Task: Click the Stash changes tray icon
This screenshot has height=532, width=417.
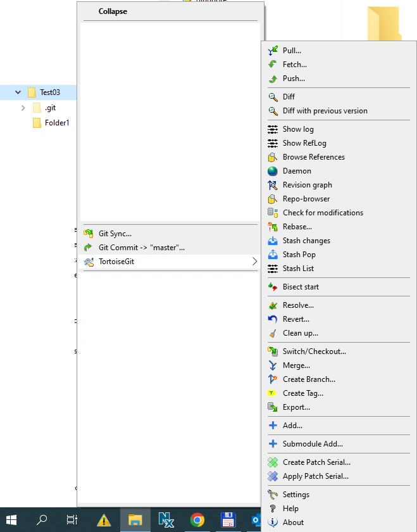Action: coord(273,241)
